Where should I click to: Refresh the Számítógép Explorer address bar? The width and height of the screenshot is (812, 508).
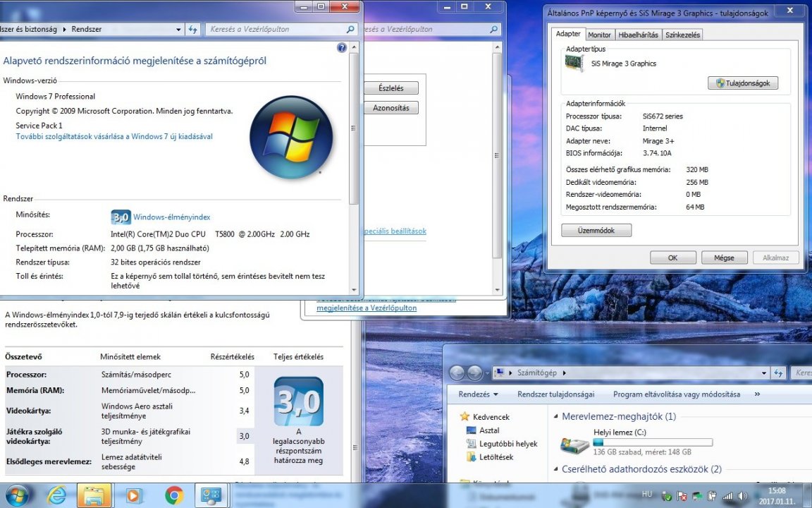tap(778, 373)
